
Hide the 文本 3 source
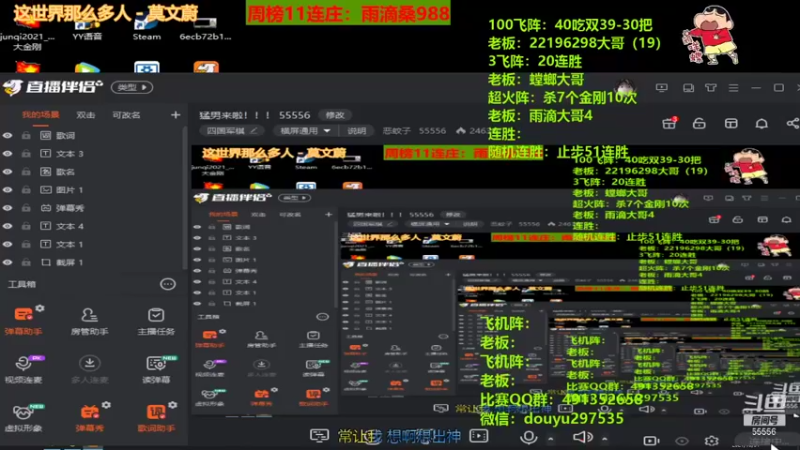[7, 154]
